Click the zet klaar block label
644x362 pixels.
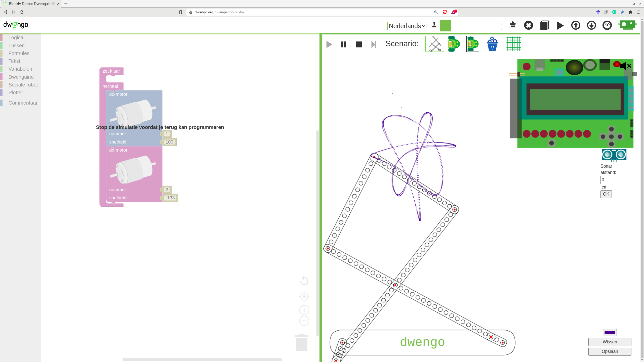point(111,71)
